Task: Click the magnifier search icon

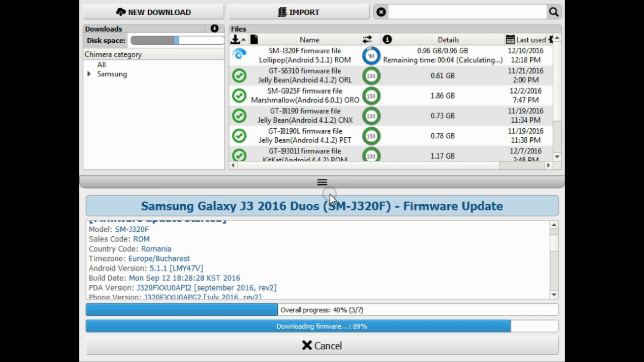Action: (553, 12)
